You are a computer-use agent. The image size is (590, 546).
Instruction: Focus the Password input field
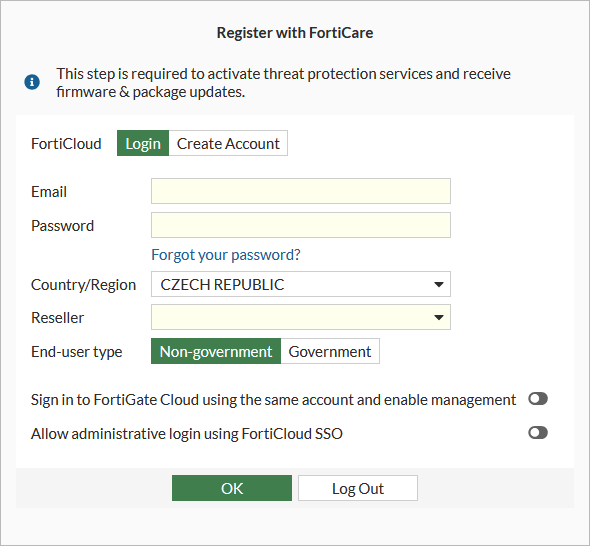(301, 225)
